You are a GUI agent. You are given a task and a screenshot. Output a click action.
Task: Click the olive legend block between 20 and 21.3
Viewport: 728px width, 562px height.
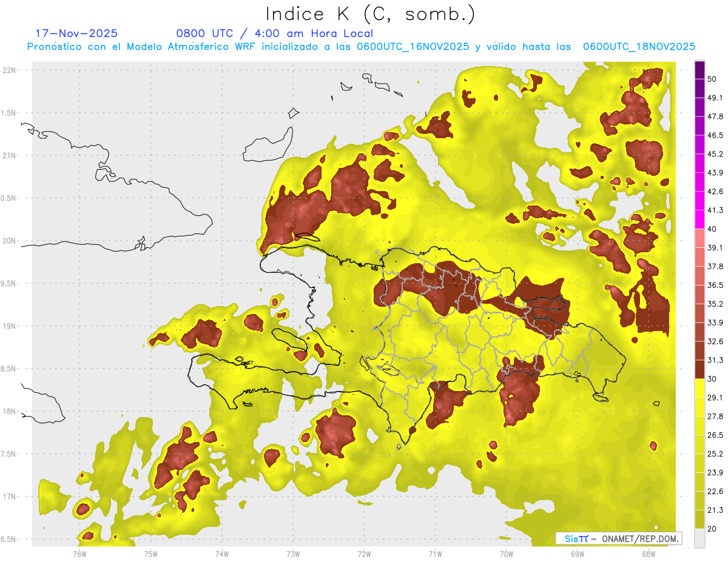[x=699, y=519]
